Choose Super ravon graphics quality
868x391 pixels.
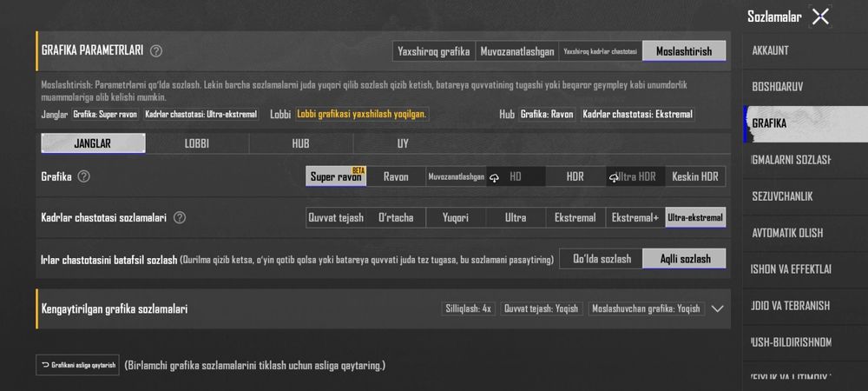point(335,176)
